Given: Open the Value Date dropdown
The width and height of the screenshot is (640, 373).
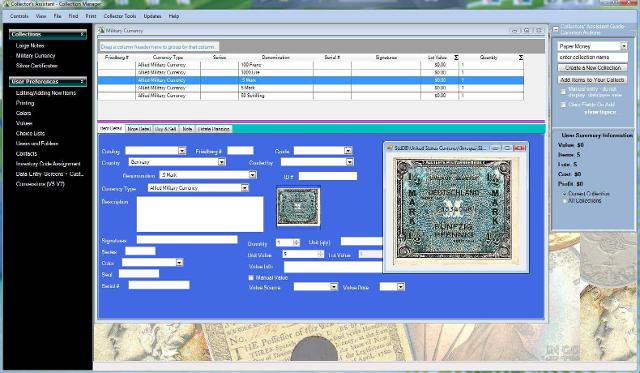Looking at the screenshot, I should tap(401, 287).
